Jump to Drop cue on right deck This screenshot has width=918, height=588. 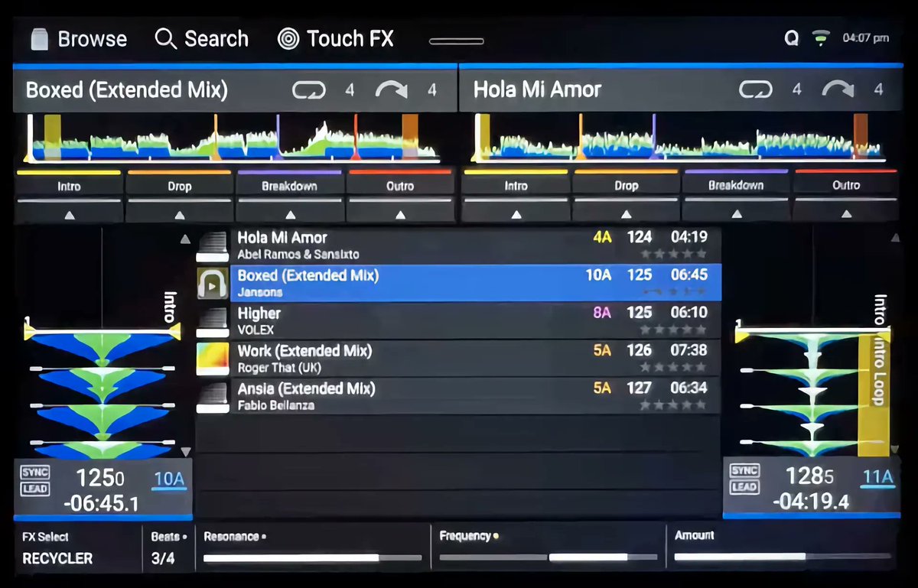click(x=627, y=186)
